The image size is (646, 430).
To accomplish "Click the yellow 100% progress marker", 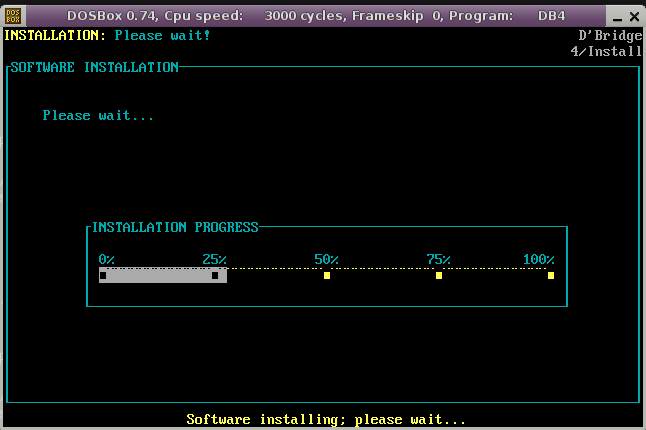I will (x=551, y=275).
